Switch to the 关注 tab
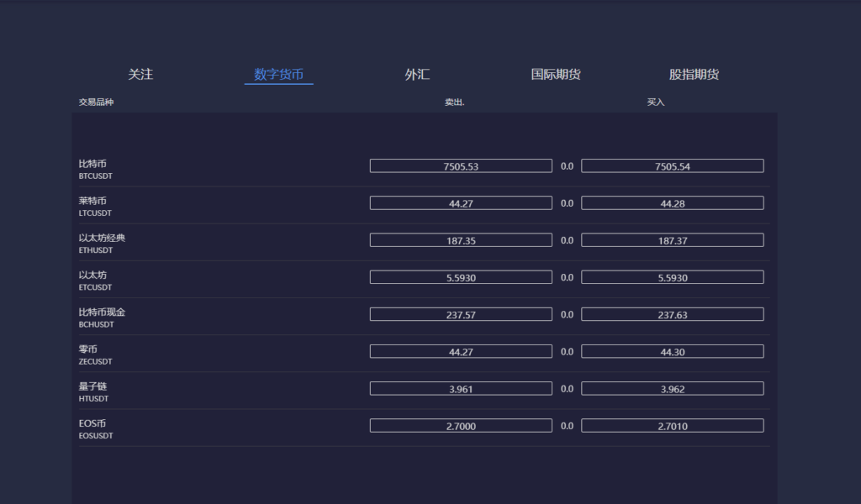Image resolution: width=861 pixels, height=504 pixels. click(x=140, y=74)
